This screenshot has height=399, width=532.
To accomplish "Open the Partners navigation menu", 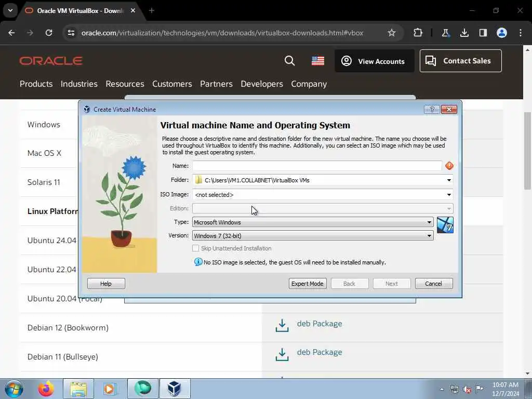I will tap(216, 84).
